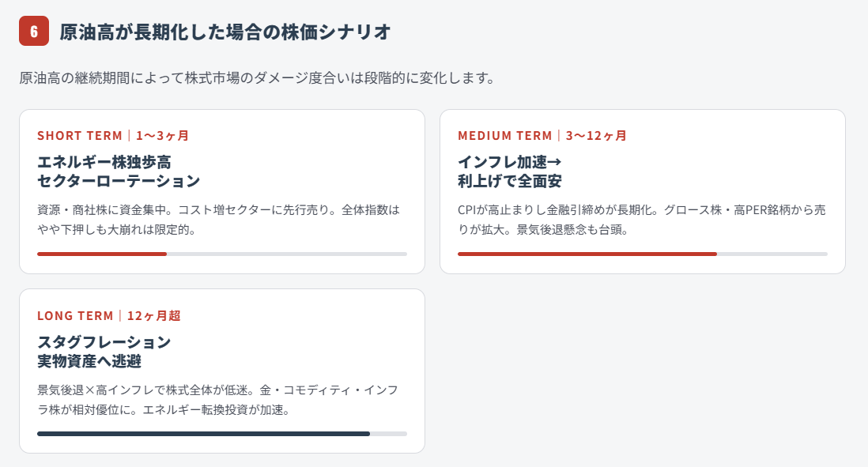This screenshot has width=868, height=467.
Task: Click the long term description about 景気後退×高インフレ
Action: point(217,401)
